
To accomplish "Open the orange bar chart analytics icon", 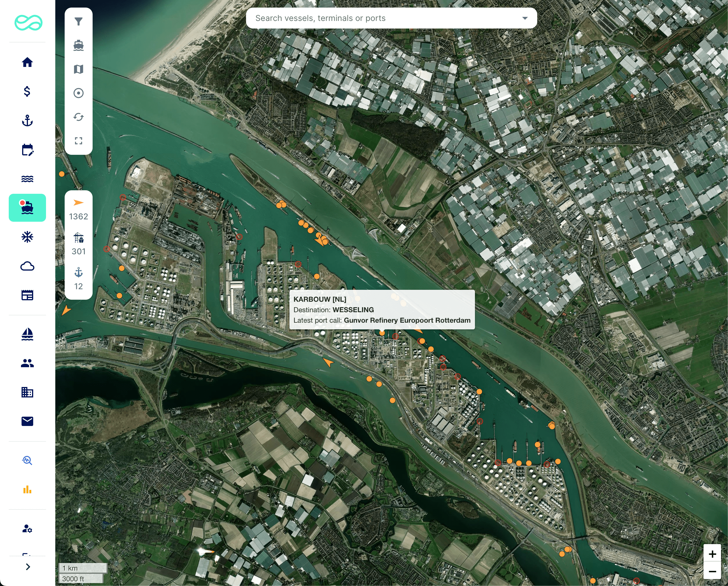I will pos(27,489).
